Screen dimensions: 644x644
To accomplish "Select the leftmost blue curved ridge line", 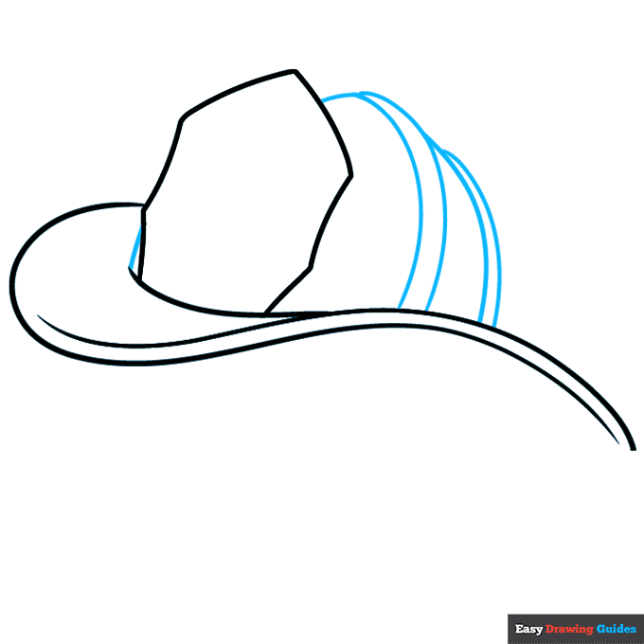I will click(419, 208).
